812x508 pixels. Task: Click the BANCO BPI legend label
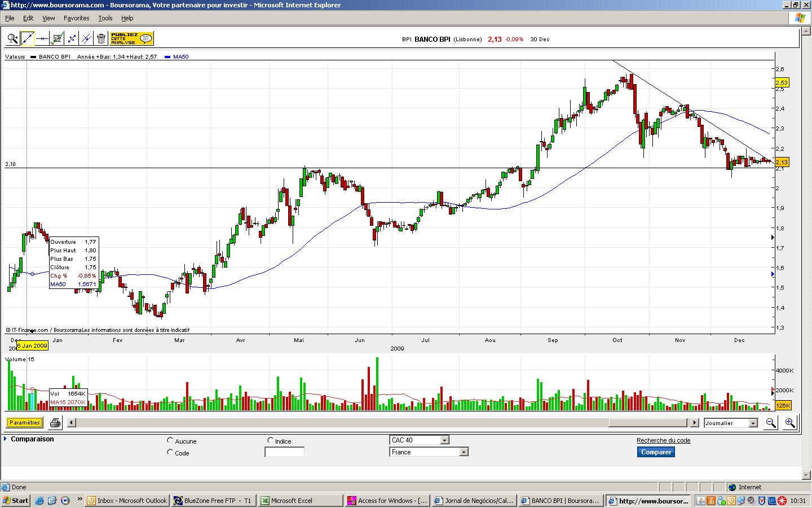(54, 56)
